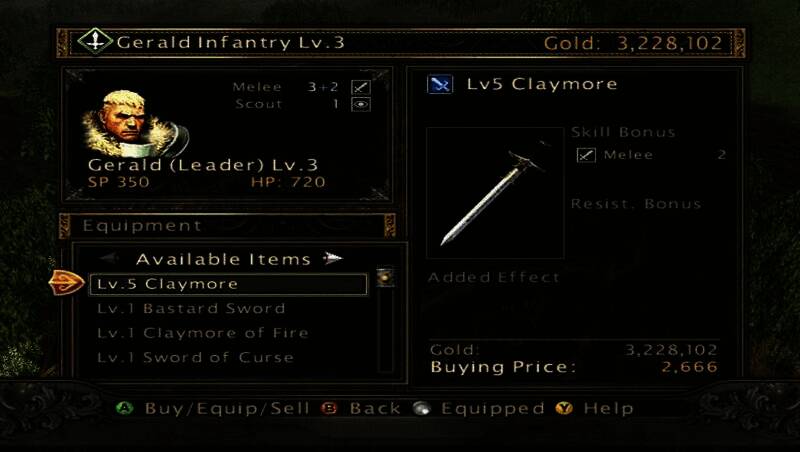Click the Buy/Equip/Sell label
This screenshot has width=800, height=452.
(227, 409)
